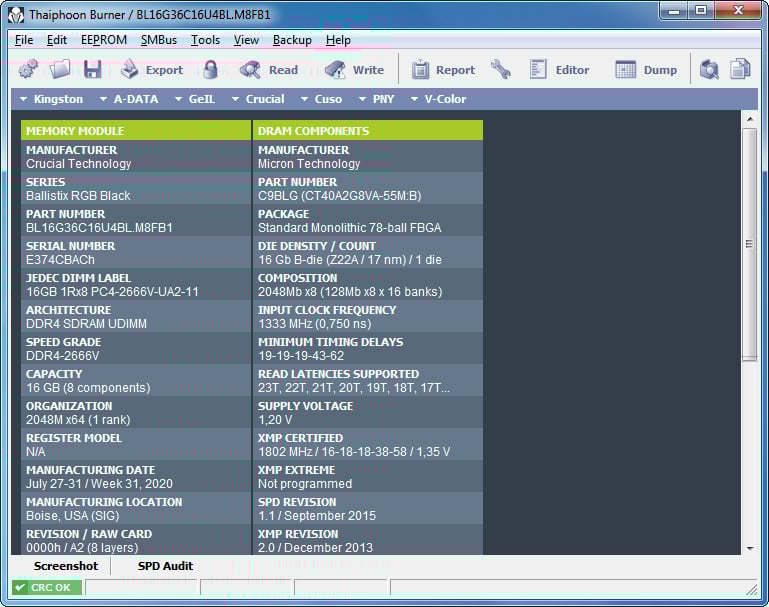Screen dimensions: 769x607
Task: Open the File menu
Action: point(24,40)
